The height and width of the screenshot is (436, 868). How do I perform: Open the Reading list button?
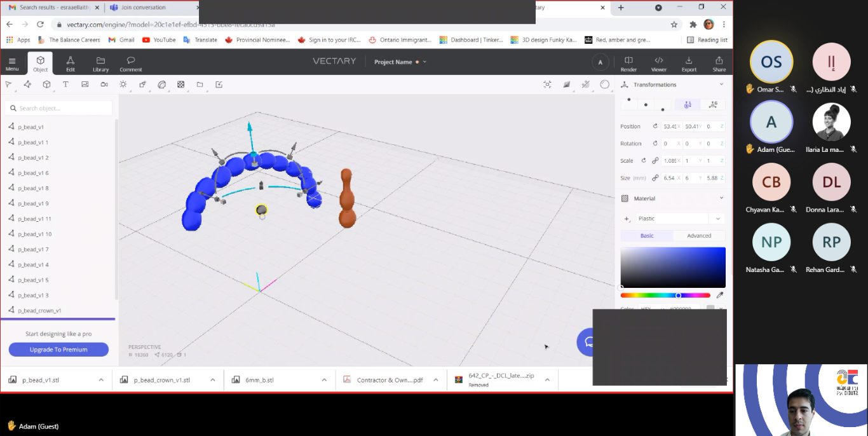pyautogui.click(x=707, y=39)
